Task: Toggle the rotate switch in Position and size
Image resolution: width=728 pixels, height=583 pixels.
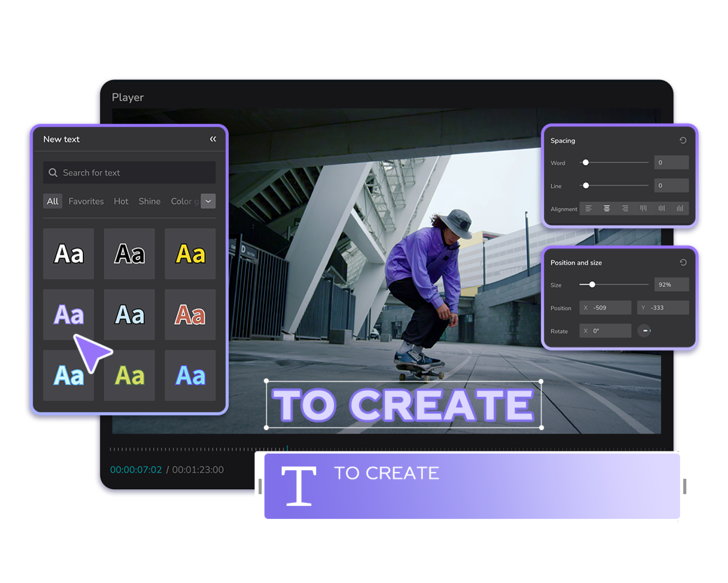Action: pyautogui.click(x=645, y=331)
